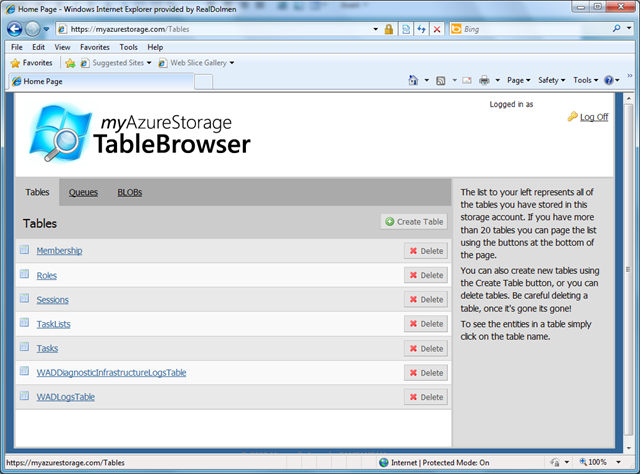
Task: Click the myAzureStorage TableBrowser logo
Action: pyautogui.click(x=140, y=134)
